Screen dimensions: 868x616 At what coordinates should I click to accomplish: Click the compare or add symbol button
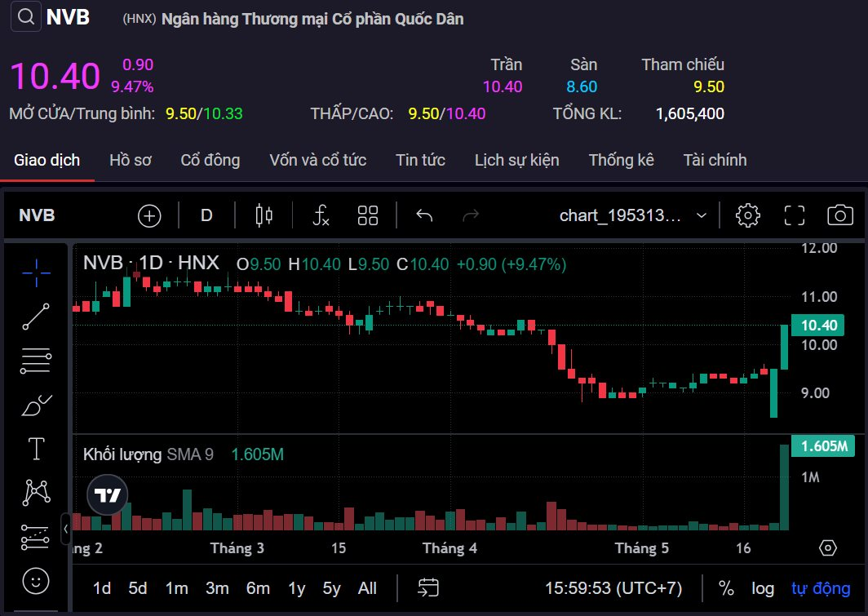click(149, 215)
